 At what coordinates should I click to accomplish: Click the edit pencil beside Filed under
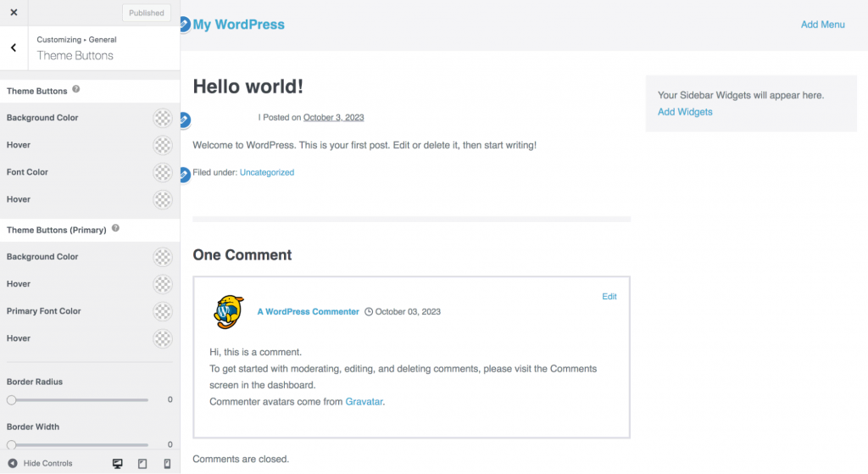185,175
